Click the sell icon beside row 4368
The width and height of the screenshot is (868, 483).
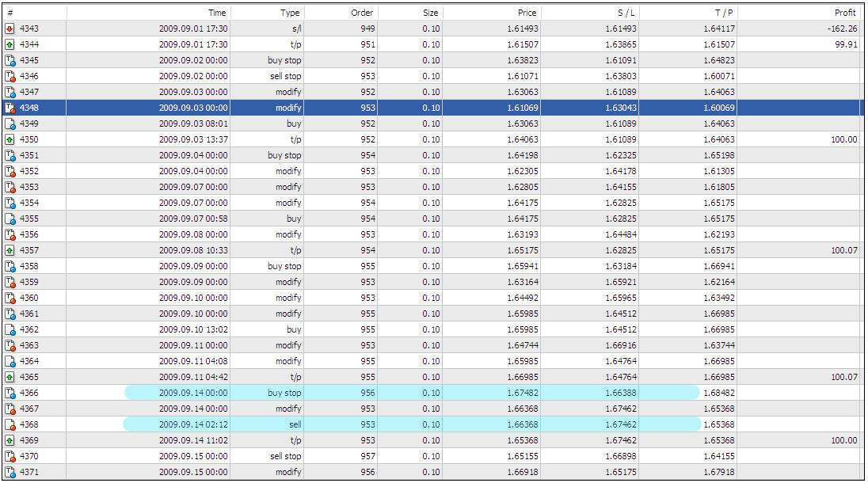[10, 425]
